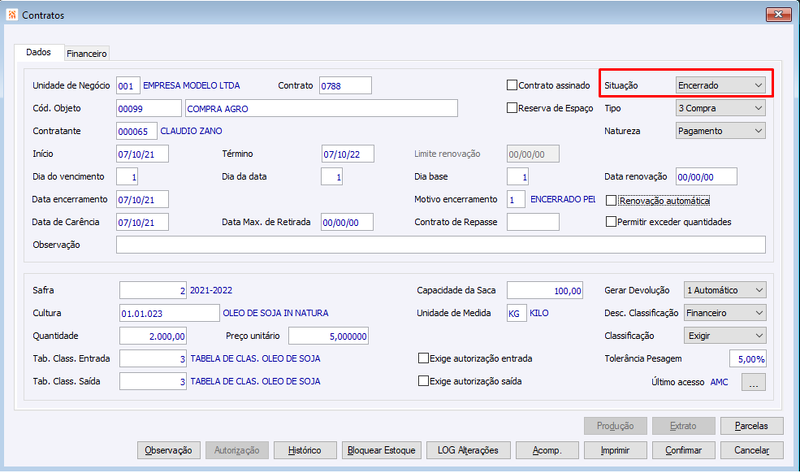Click the text EMPRESA MODELO LTDA

tap(191, 86)
